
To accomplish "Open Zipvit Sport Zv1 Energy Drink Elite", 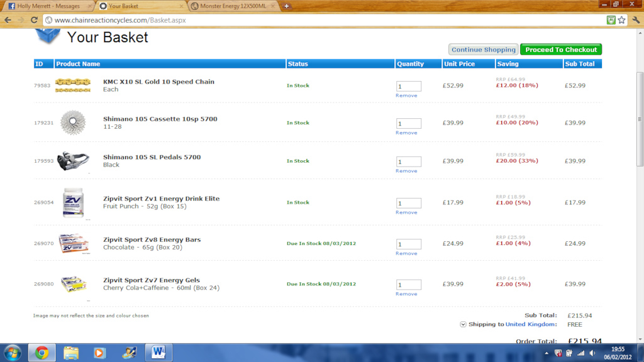I will tap(162, 199).
